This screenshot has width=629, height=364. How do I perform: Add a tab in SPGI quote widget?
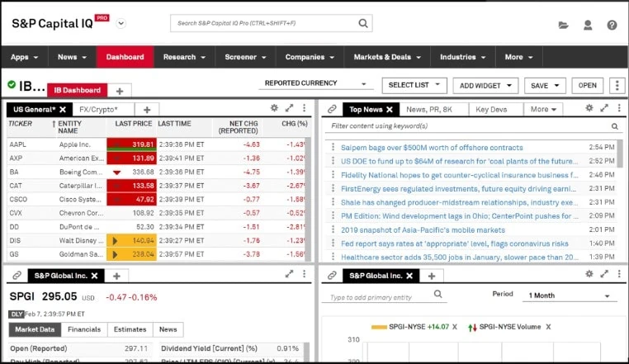(x=116, y=277)
